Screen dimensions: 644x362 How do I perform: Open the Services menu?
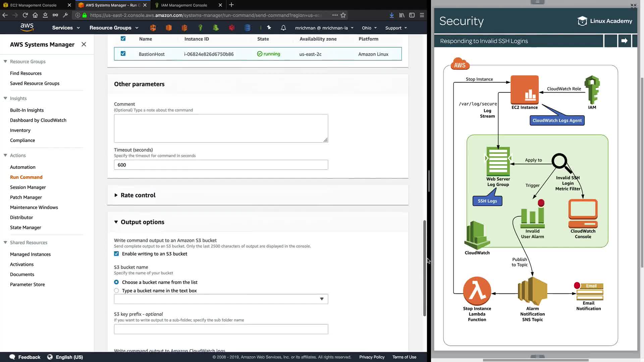(x=66, y=28)
